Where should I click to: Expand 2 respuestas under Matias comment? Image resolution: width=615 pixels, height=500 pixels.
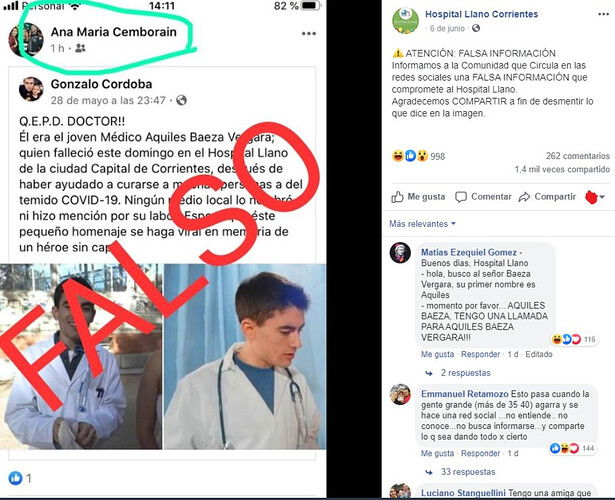(465, 373)
